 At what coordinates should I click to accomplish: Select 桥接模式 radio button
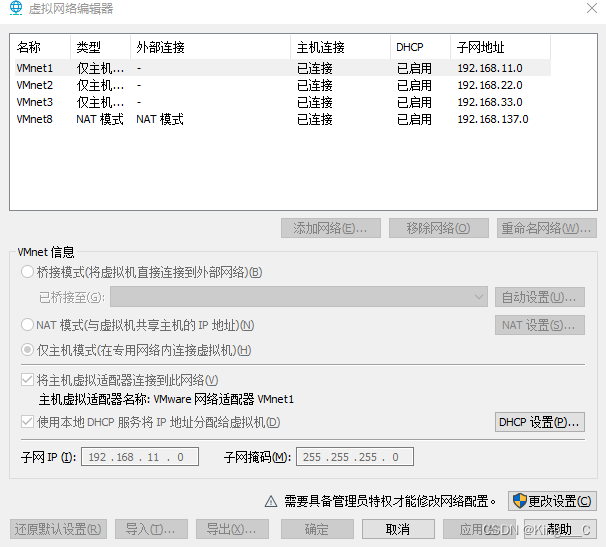(x=27, y=272)
